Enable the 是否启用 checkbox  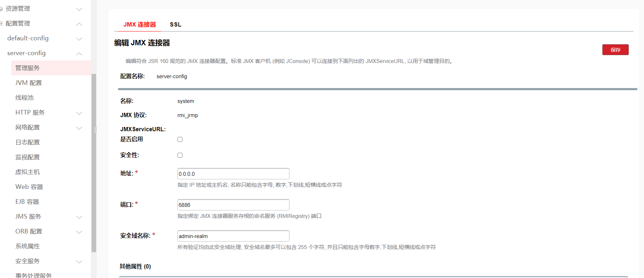point(180,139)
